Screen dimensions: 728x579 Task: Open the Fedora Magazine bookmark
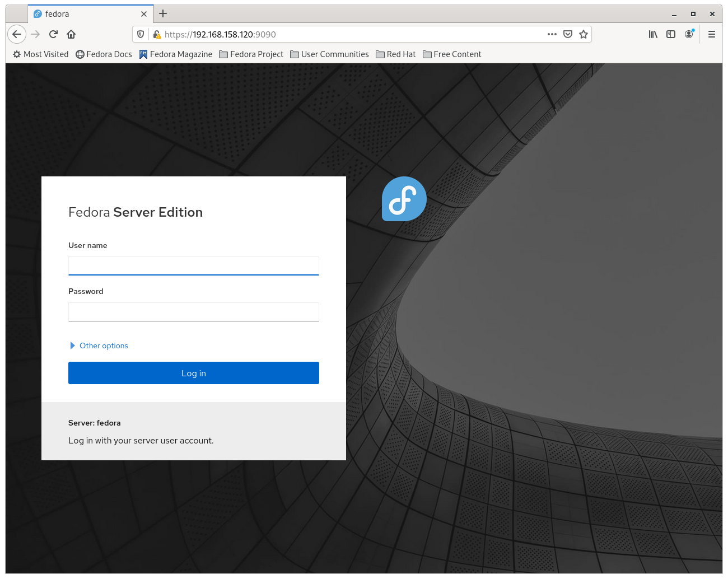[x=176, y=54]
